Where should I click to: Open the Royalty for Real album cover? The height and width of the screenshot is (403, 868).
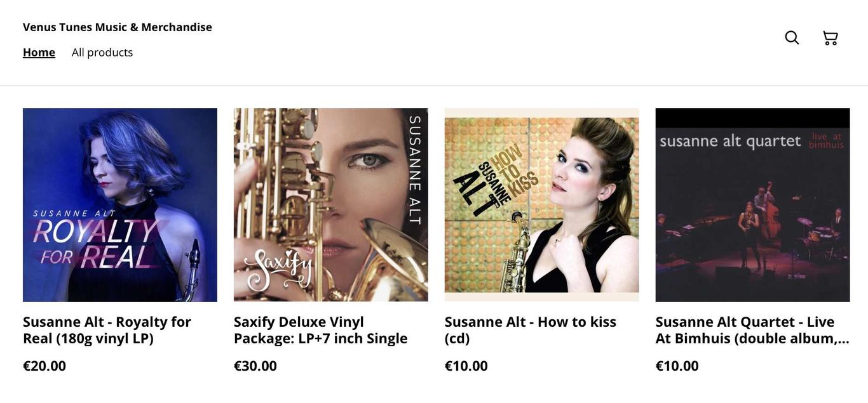120,205
